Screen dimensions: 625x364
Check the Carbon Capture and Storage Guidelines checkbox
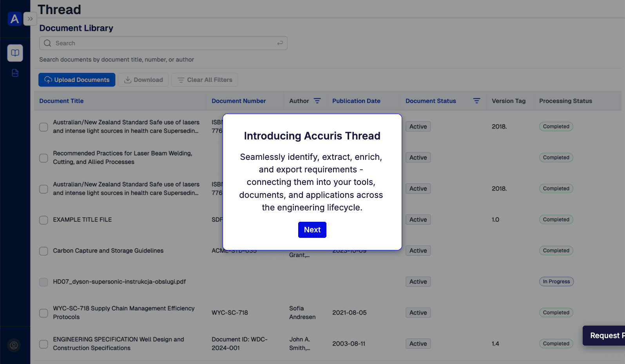click(x=43, y=251)
